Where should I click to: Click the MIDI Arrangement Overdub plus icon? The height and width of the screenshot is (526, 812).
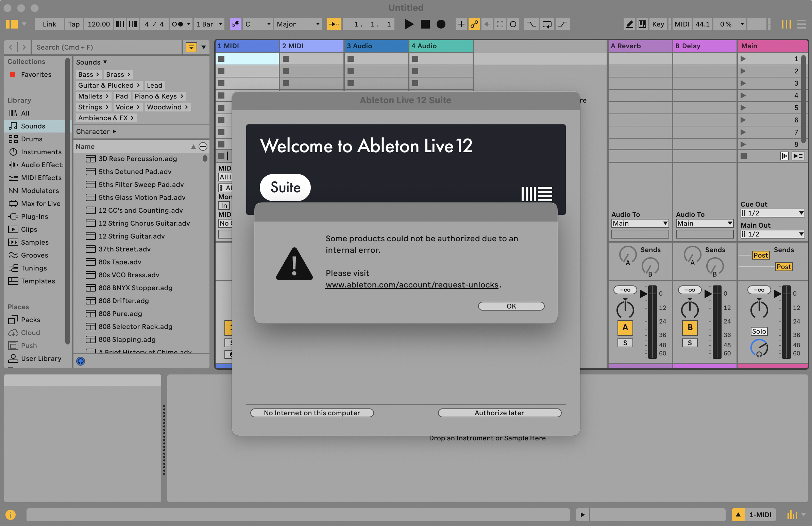(461, 24)
